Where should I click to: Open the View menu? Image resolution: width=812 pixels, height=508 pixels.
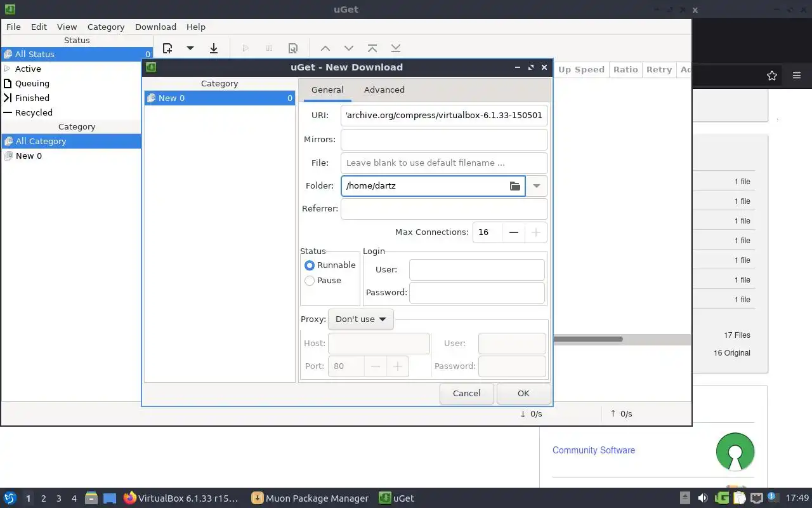pyautogui.click(x=67, y=27)
